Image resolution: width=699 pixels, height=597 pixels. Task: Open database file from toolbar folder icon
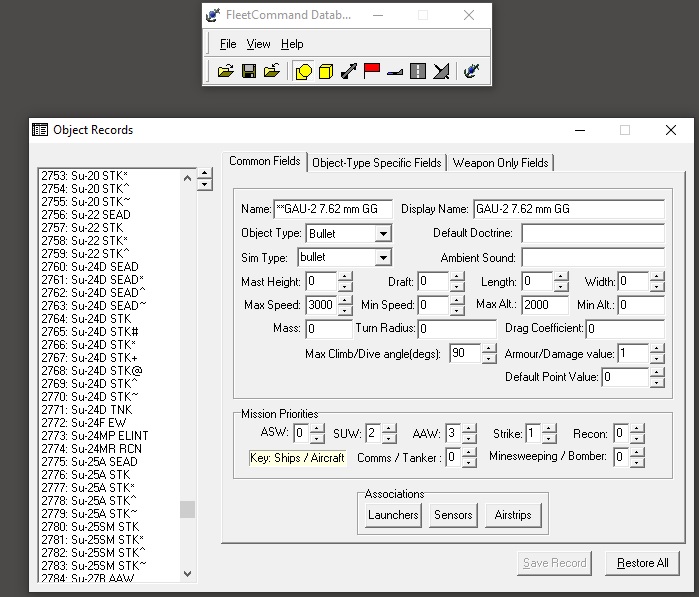(x=226, y=71)
